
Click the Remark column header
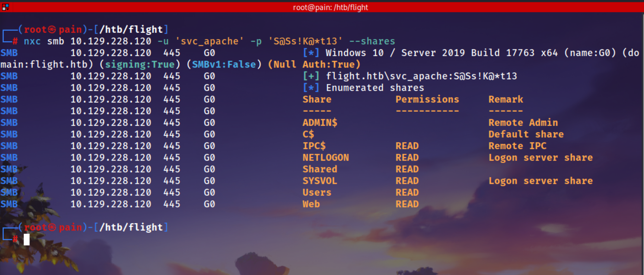coord(506,99)
